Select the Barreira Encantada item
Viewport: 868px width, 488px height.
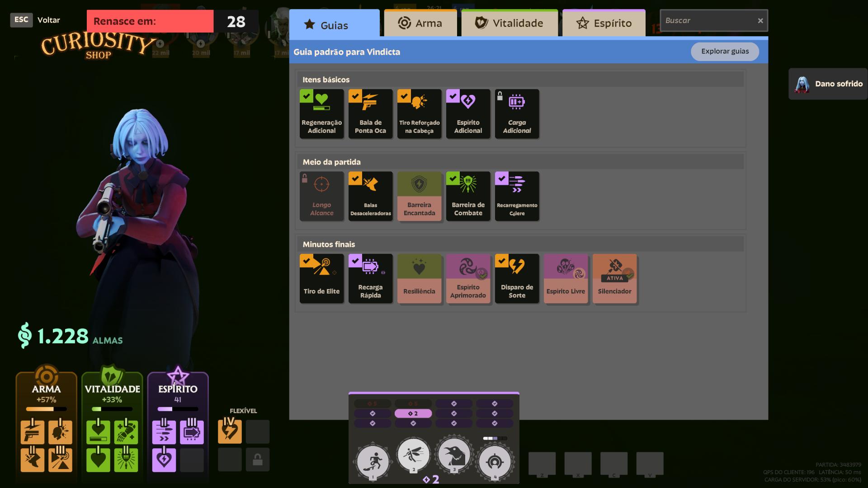coord(419,196)
